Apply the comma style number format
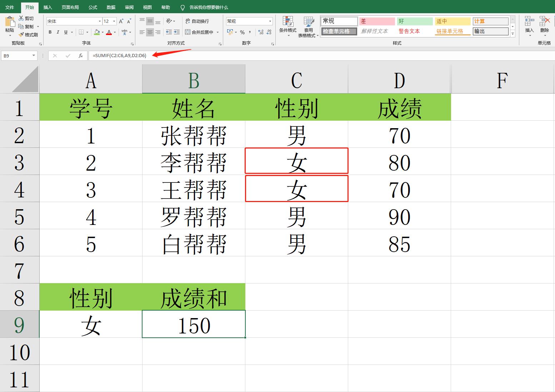 point(250,32)
